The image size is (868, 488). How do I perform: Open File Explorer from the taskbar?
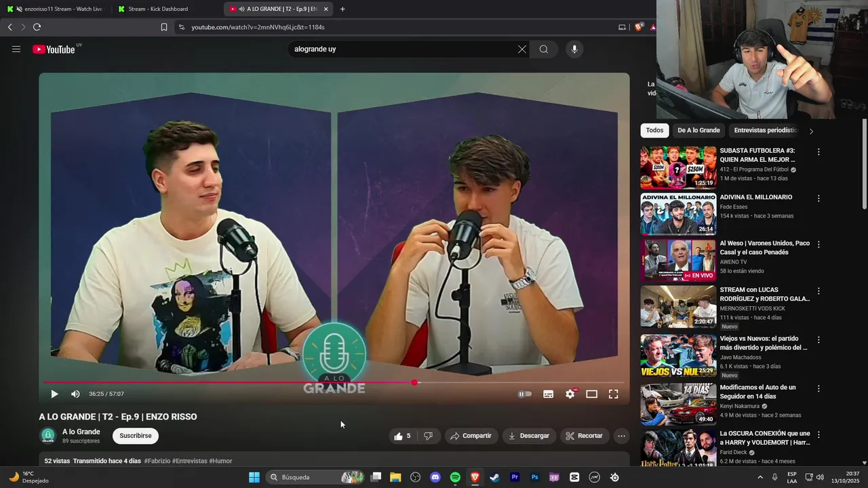(x=395, y=477)
